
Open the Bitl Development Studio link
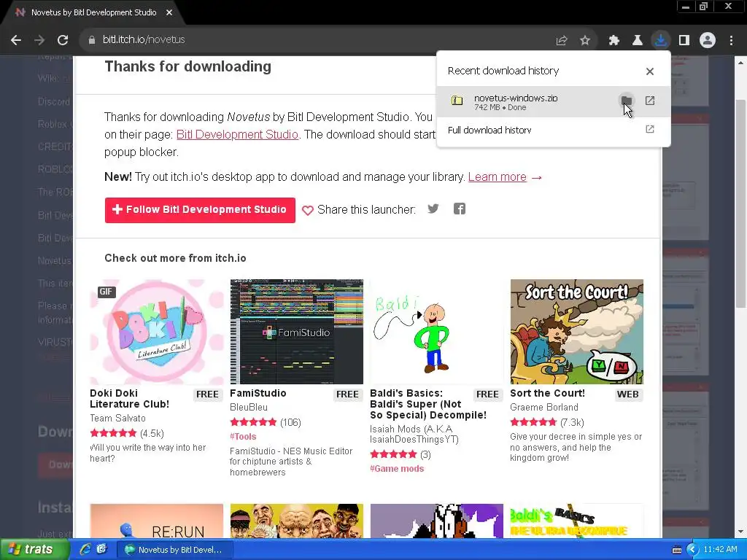pyautogui.click(x=237, y=135)
